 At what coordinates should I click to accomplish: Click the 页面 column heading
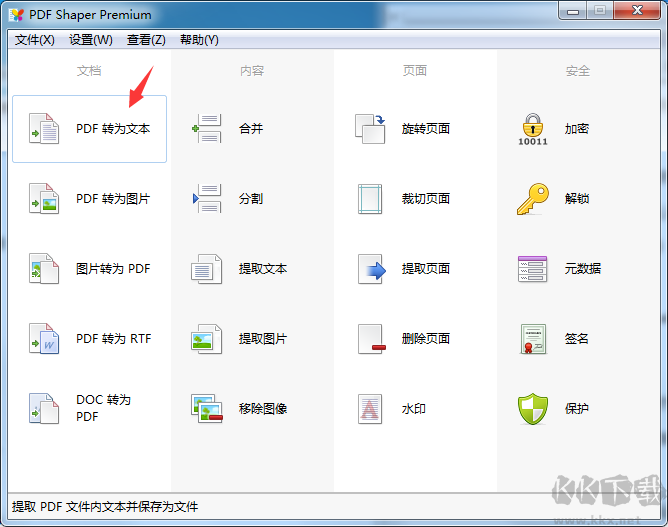pyautogui.click(x=415, y=71)
